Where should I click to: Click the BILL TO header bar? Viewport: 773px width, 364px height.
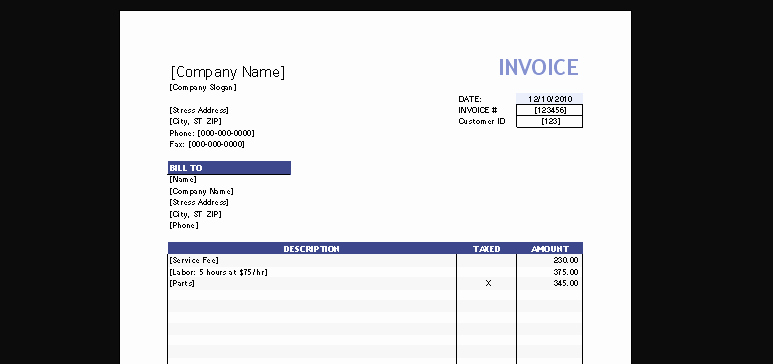pos(229,168)
